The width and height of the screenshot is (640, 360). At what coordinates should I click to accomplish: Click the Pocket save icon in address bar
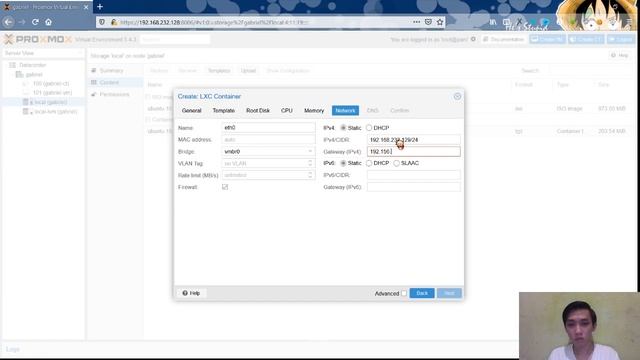[x=428, y=22]
